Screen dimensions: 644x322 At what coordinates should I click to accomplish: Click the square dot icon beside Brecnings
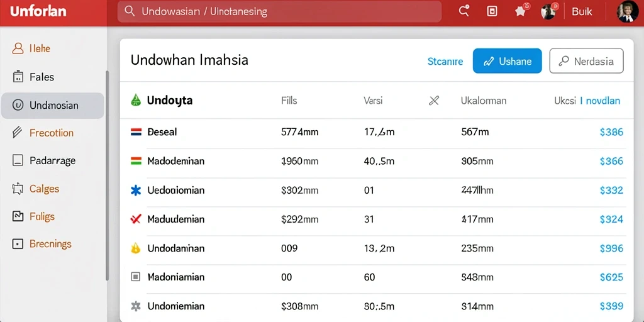(x=18, y=244)
